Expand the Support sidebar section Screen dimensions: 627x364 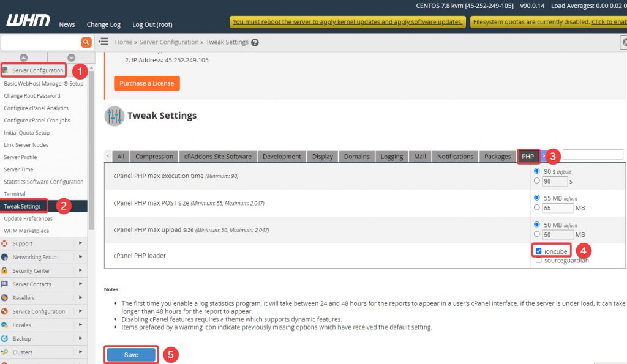click(80, 243)
